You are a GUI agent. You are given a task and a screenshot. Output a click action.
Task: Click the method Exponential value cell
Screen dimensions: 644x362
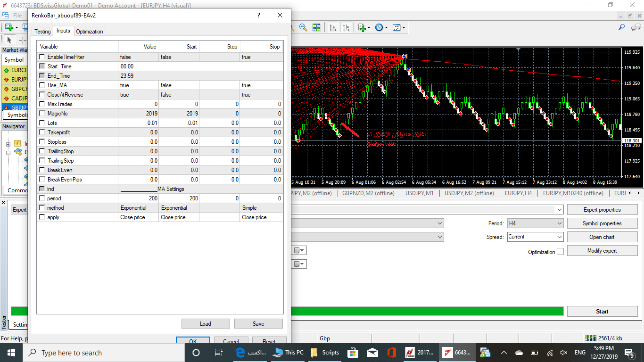(138, 208)
